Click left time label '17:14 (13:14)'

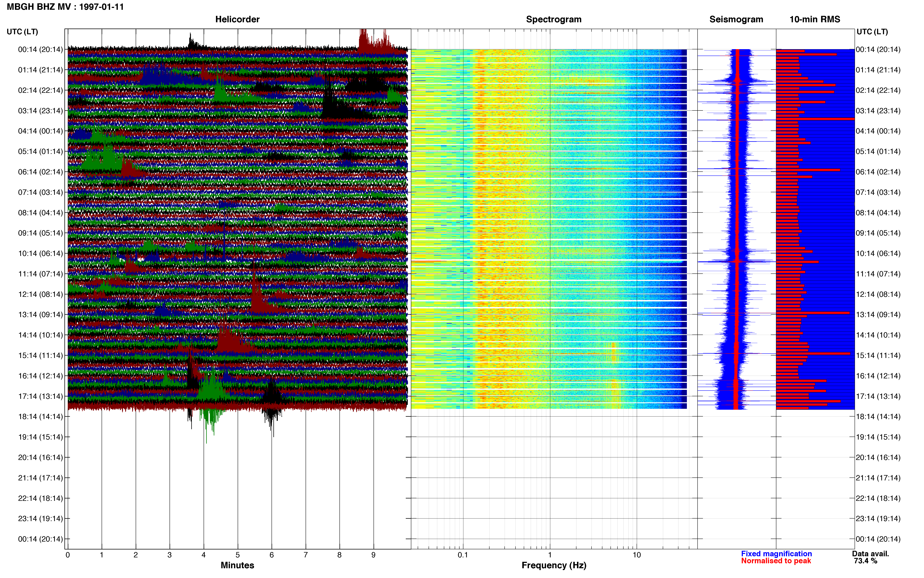click(x=40, y=396)
